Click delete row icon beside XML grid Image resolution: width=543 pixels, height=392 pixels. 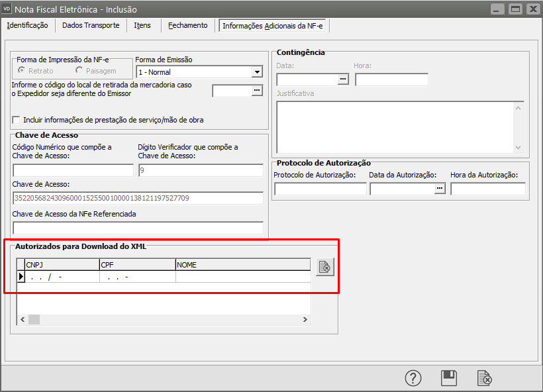(x=324, y=267)
